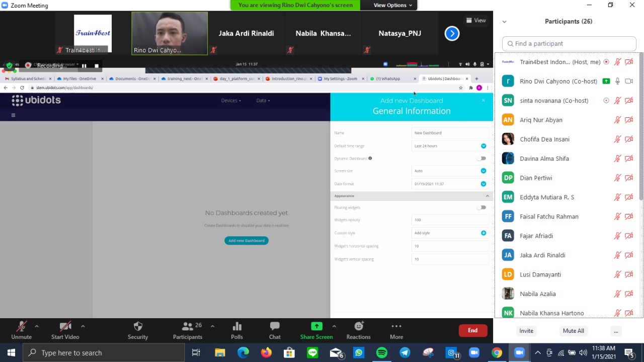644x362 pixels.
Task: Switch to the WhatsApp browser tab
Action: click(x=390, y=79)
